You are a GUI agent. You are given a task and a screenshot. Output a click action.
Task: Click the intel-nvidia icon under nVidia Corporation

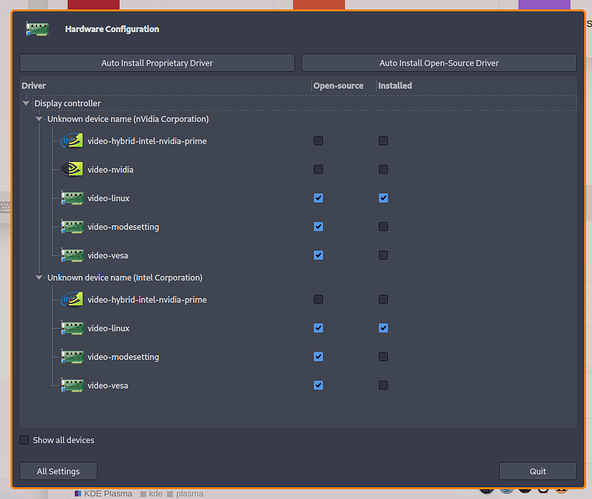pos(72,141)
